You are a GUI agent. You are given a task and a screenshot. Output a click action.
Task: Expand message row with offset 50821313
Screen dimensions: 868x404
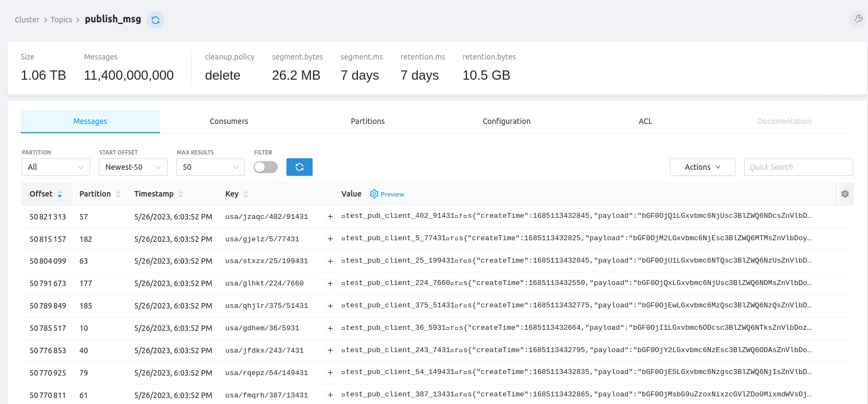click(x=330, y=217)
